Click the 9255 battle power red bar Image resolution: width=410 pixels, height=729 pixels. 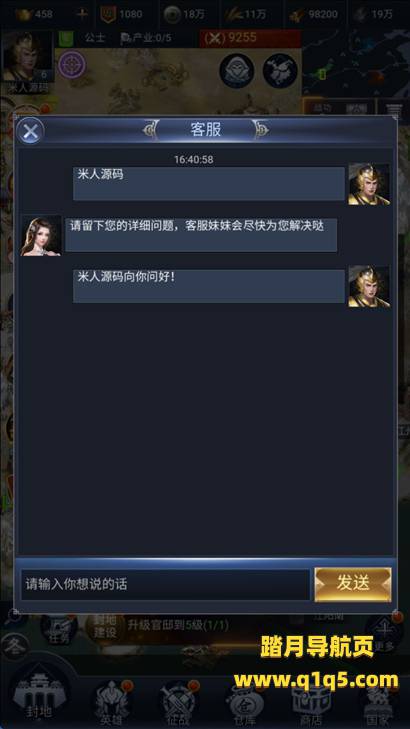point(250,38)
